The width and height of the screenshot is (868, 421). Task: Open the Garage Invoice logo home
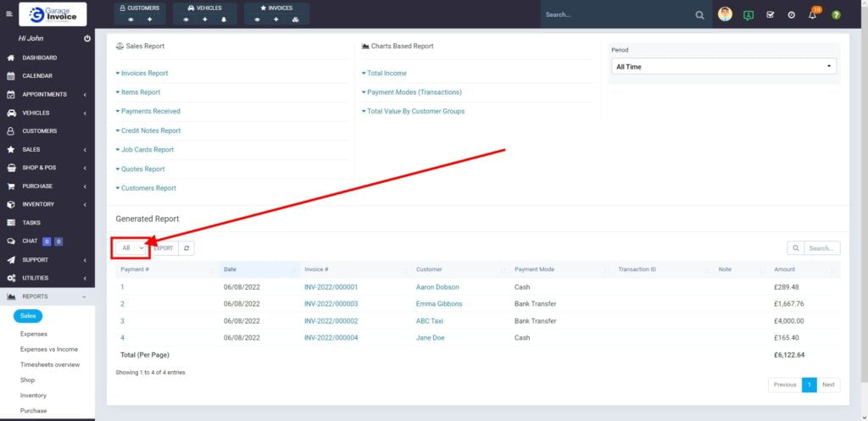pyautogui.click(x=53, y=14)
